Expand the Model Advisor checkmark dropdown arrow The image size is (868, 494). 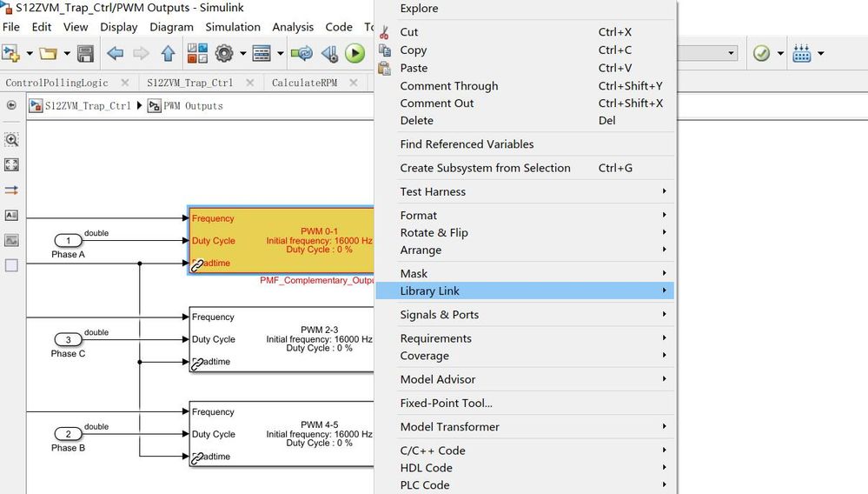click(x=780, y=54)
